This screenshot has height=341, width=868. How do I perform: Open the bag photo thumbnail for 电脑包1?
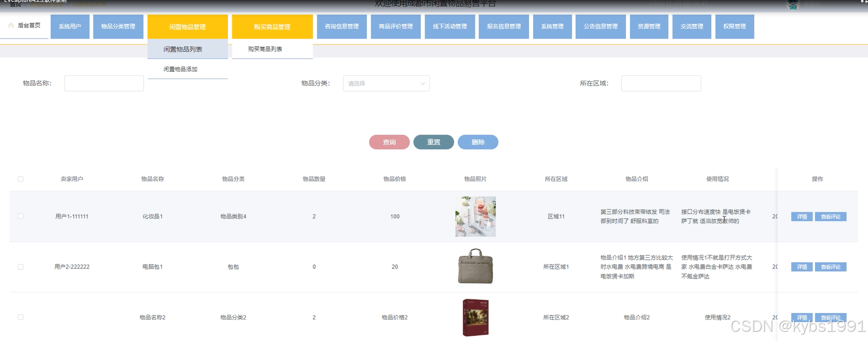(x=475, y=267)
